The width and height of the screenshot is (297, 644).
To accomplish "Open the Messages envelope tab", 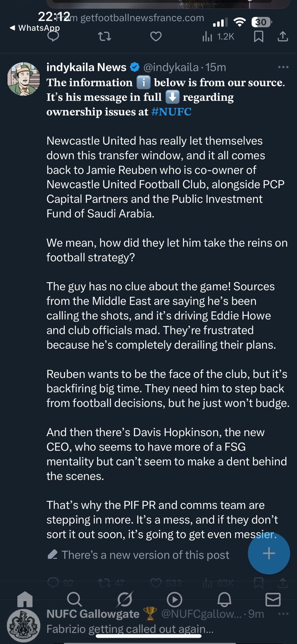I will [x=273, y=600].
